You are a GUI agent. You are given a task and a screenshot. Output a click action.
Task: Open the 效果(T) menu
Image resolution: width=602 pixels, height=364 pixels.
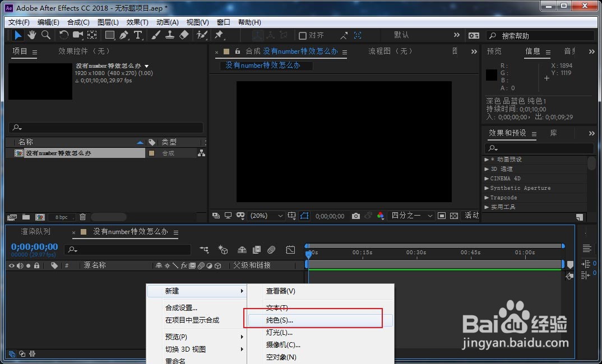pyautogui.click(x=137, y=22)
